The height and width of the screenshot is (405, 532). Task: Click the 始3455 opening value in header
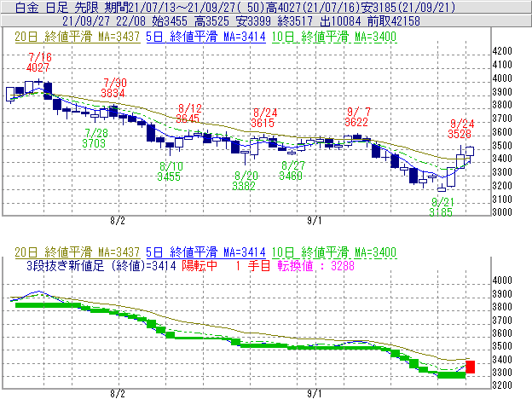[x=170, y=21]
